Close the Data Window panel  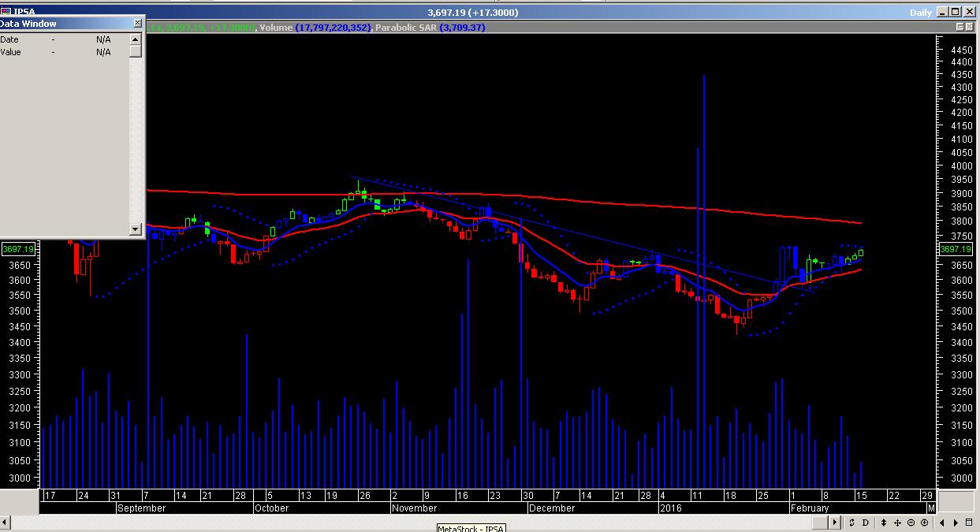click(138, 24)
